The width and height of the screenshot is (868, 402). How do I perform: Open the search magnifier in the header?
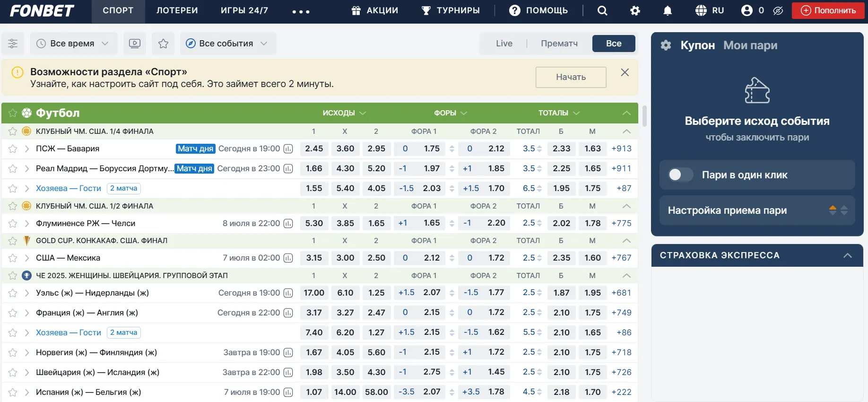[x=602, y=10]
